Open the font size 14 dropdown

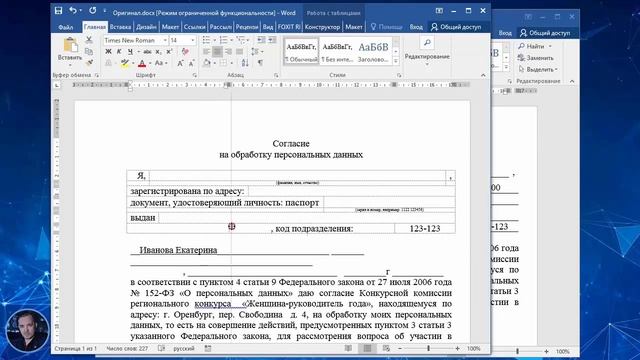[x=193, y=40]
